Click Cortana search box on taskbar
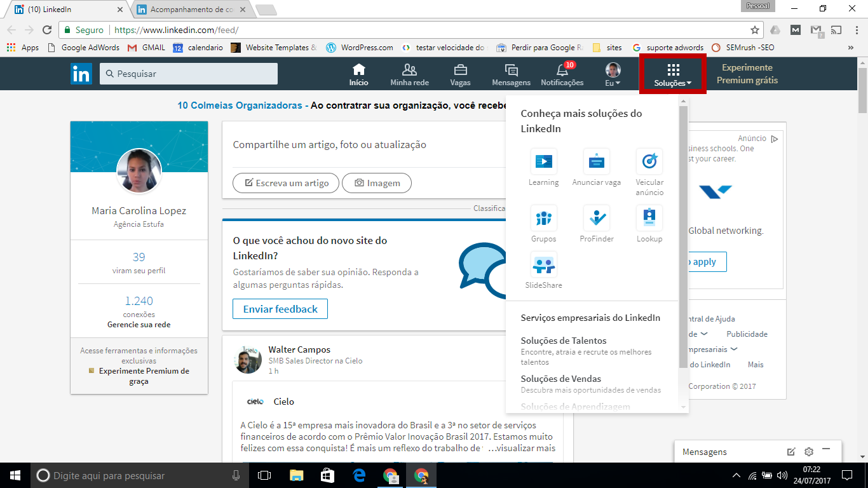 [x=140, y=475]
